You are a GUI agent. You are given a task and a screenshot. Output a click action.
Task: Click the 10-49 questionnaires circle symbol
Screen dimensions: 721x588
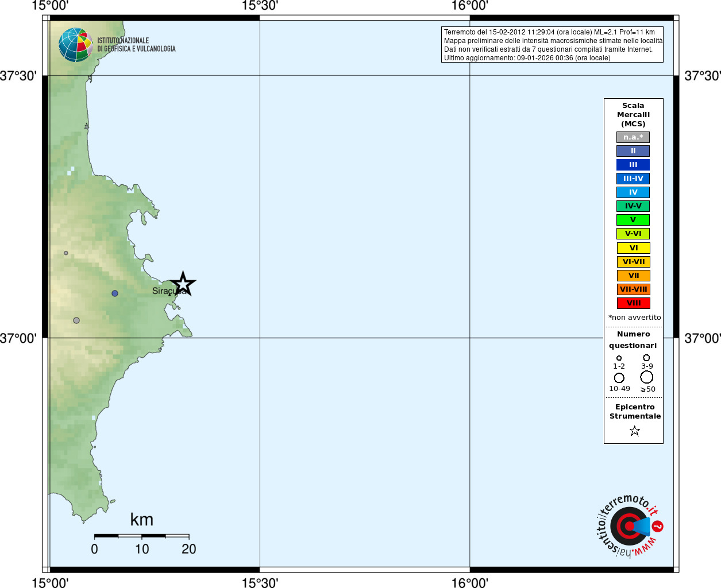(x=619, y=378)
